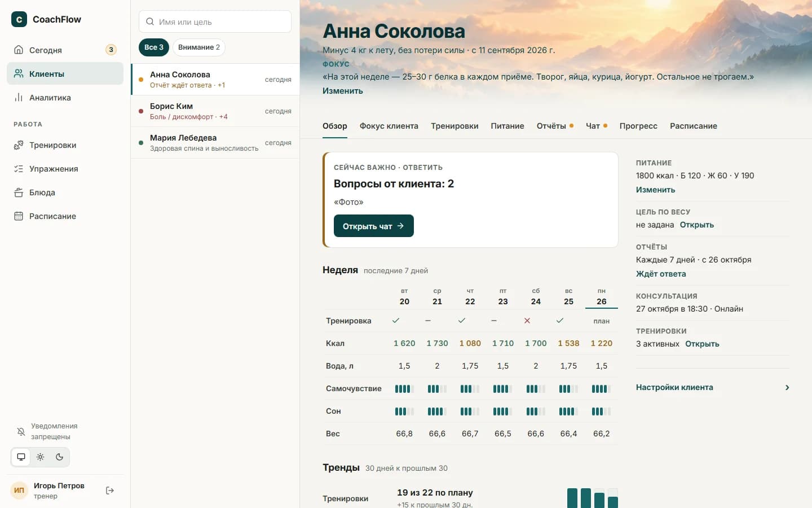The height and width of the screenshot is (508, 812).
Task: Click the Ждёт ответа link
Action: tap(661, 274)
